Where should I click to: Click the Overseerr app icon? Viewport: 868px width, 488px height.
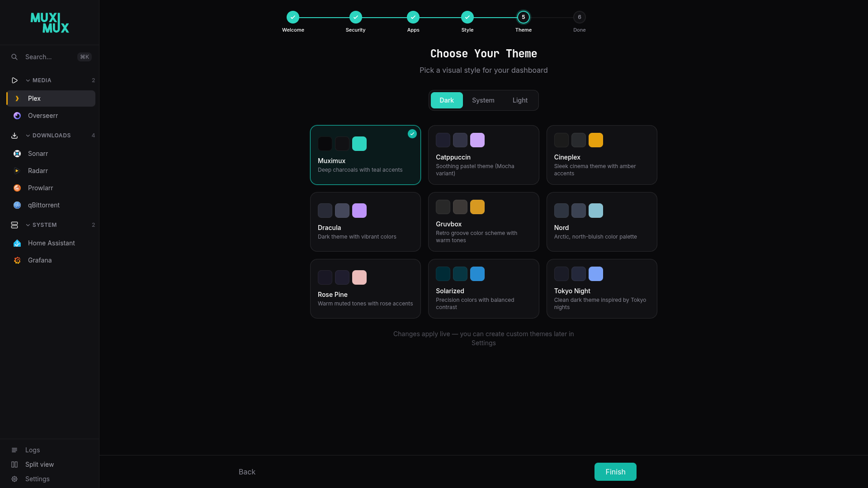click(x=17, y=116)
